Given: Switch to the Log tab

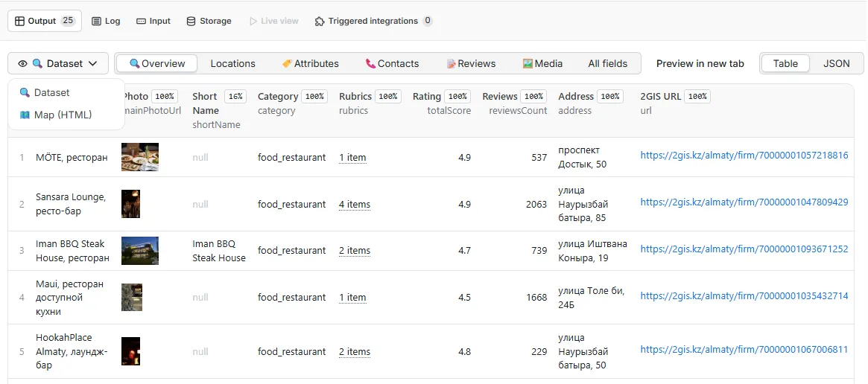Looking at the screenshot, I should click(x=106, y=21).
